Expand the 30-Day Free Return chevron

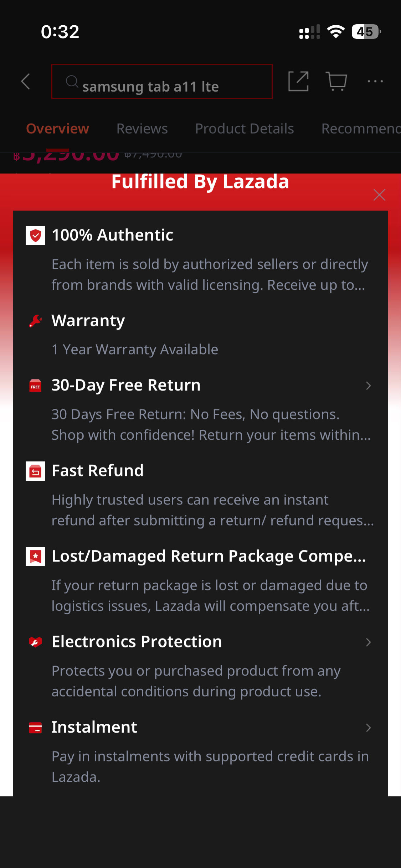point(369,386)
